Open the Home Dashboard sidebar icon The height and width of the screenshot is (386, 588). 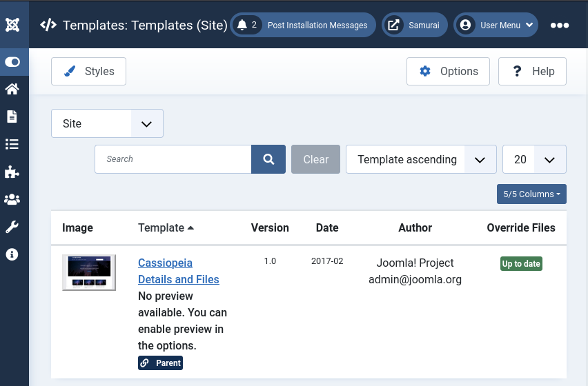(12, 89)
